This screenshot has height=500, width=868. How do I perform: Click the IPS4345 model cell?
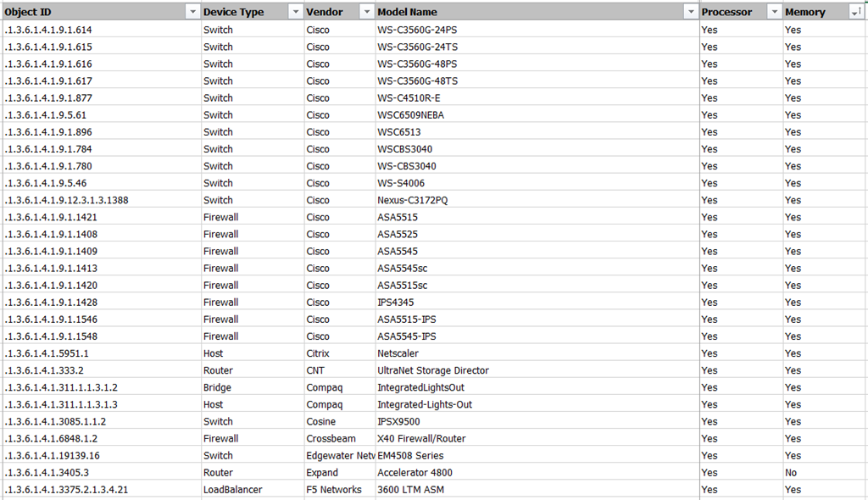[x=395, y=303]
